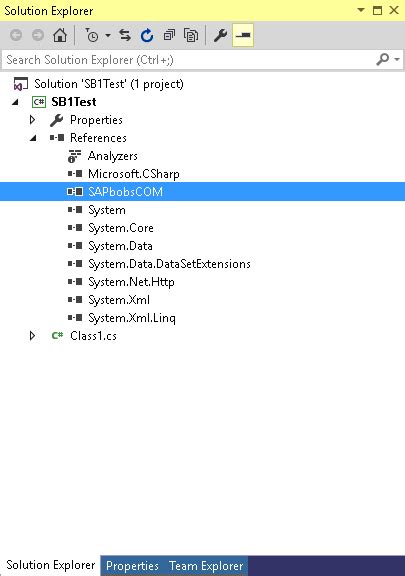The width and height of the screenshot is (405, 576).
Task: Open Properties via the wrench toolbar icon
Action: (220, 36)
